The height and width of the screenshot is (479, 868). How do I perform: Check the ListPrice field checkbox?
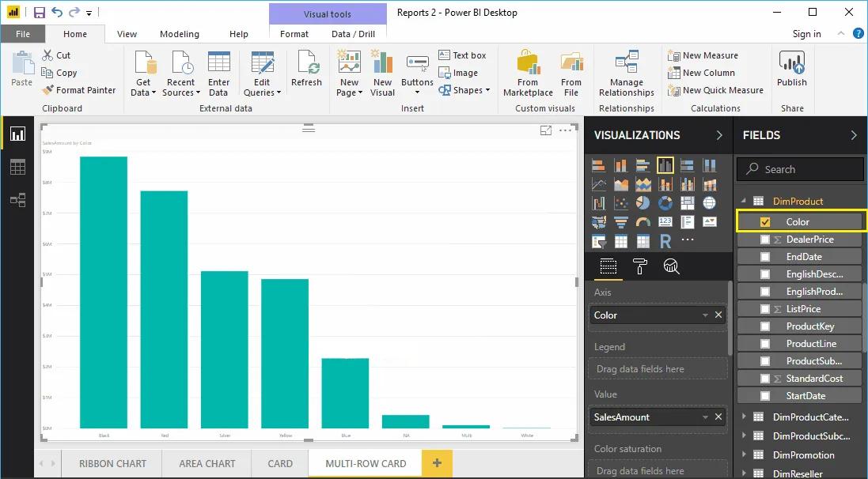765,308
